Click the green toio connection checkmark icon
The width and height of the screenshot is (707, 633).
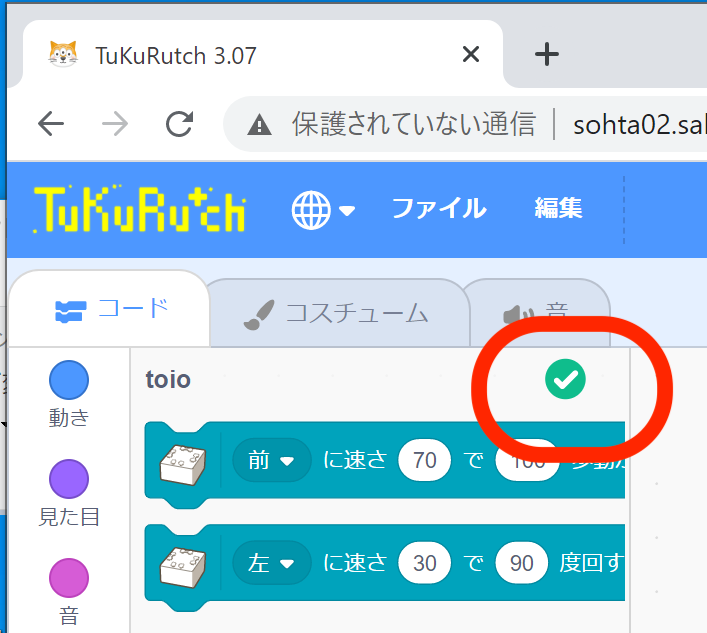(x=565, y=379)
